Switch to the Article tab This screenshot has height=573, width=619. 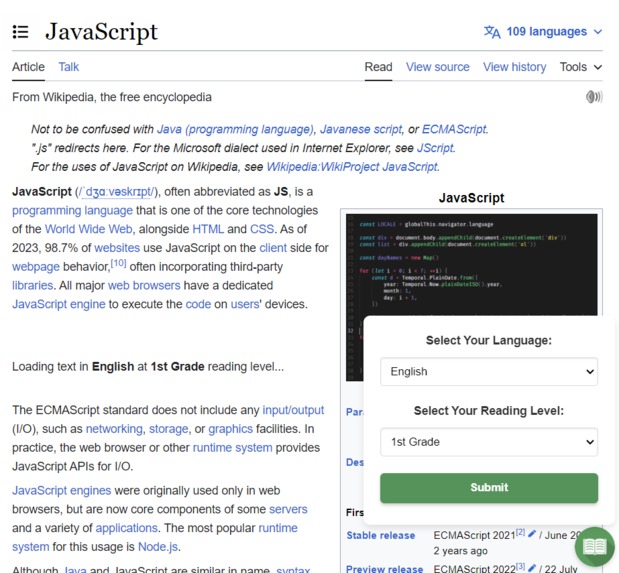tap(28, 67)
